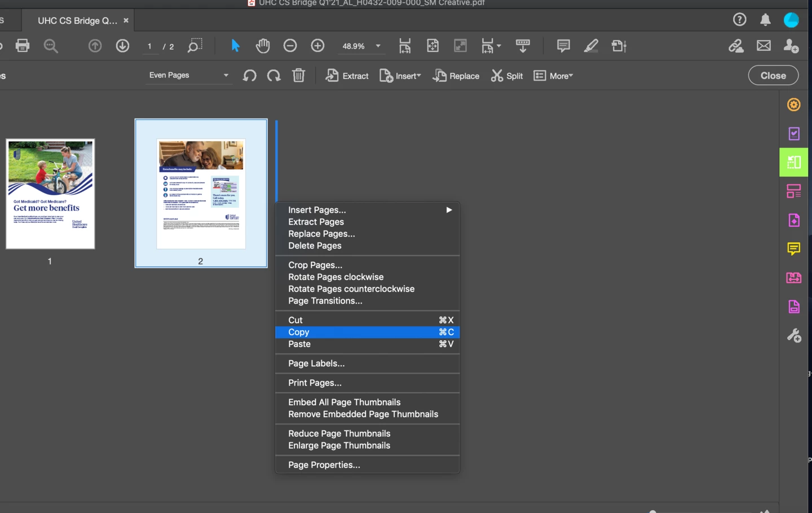Expand the Insert Pages submenu arrow
The image size is (812, 513).
coord(449,210)
